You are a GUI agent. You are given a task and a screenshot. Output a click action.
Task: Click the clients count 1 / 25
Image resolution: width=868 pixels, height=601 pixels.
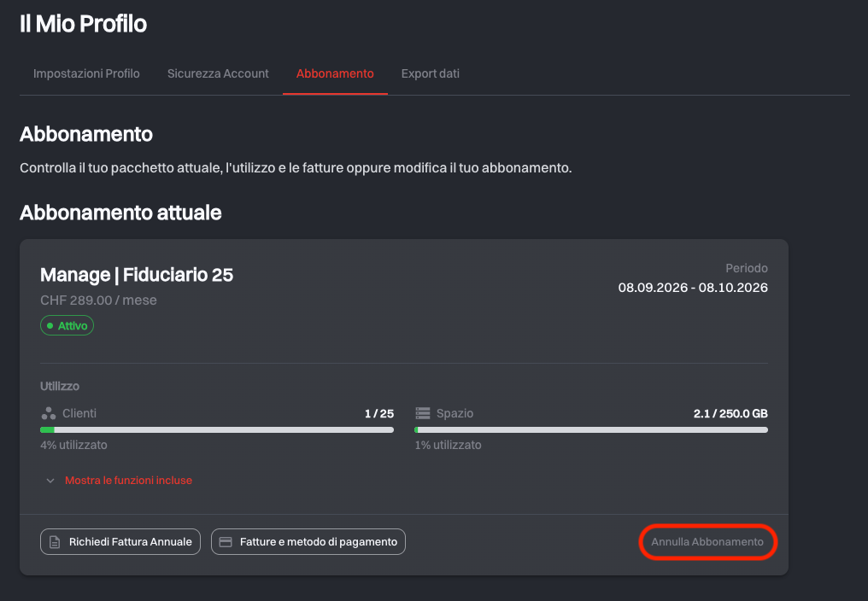pyautogui.click(x=379, y=413)
